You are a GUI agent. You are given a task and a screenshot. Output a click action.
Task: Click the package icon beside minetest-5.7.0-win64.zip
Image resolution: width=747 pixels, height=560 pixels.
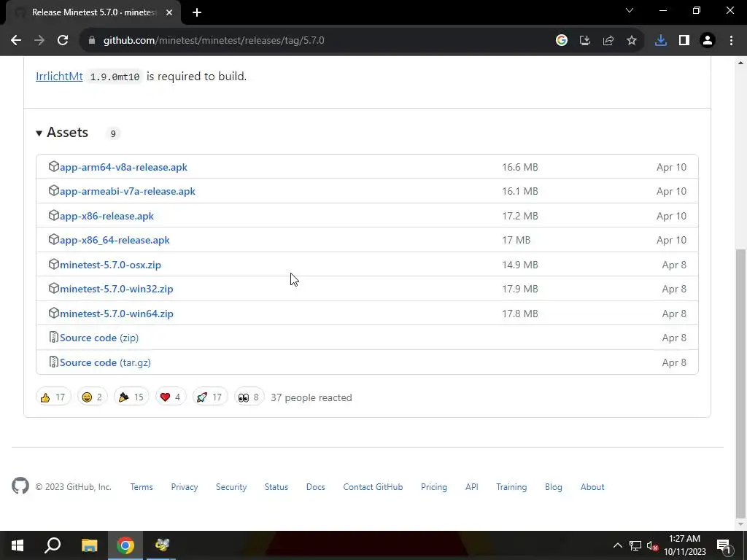[x=53, y=313]
